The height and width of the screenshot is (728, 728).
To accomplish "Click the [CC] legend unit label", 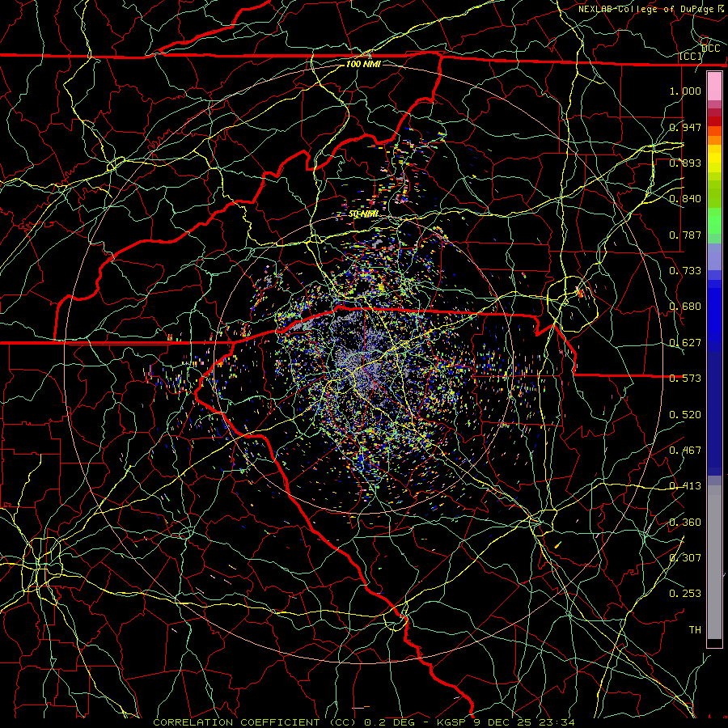I will (690, 57).
